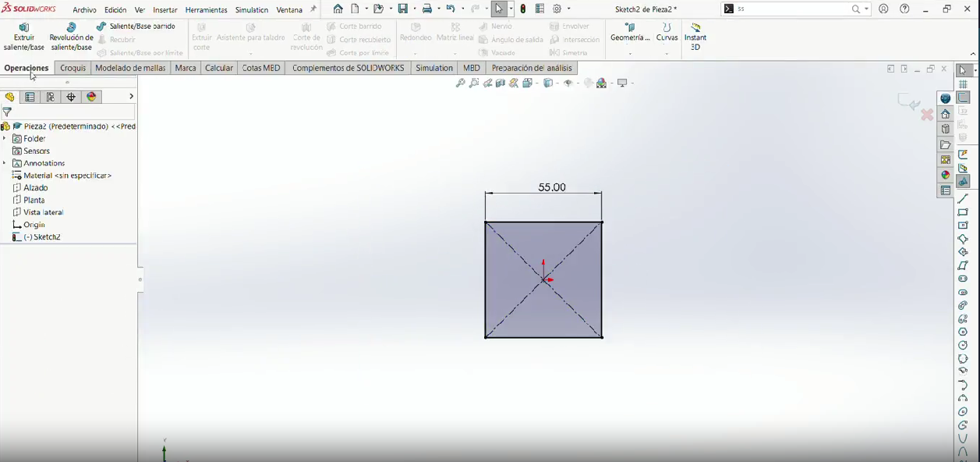Viewport: 980px width, 462px height.
Task: Open Instant 3D tool
Action: [x=695, y=37]
